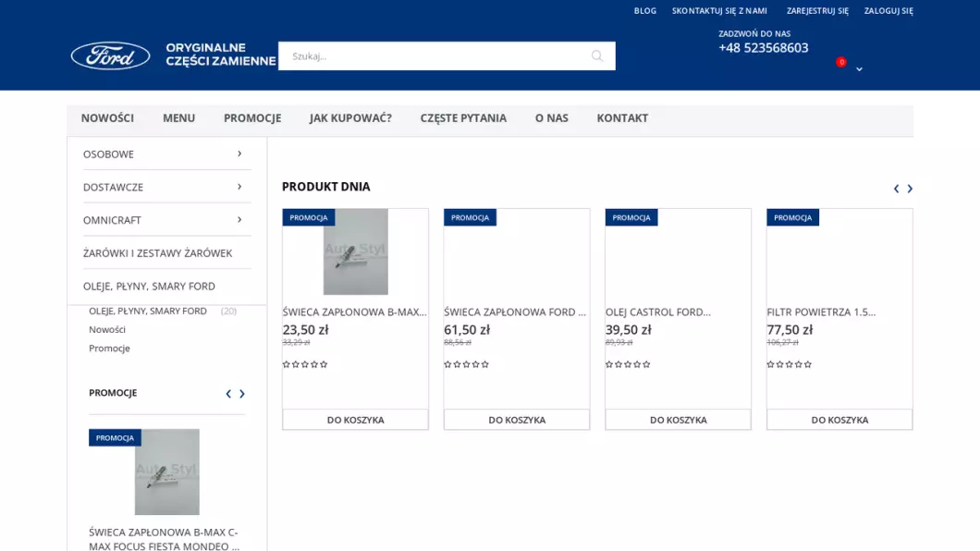
Task: Open the cart with red badge
Action: 841,62
